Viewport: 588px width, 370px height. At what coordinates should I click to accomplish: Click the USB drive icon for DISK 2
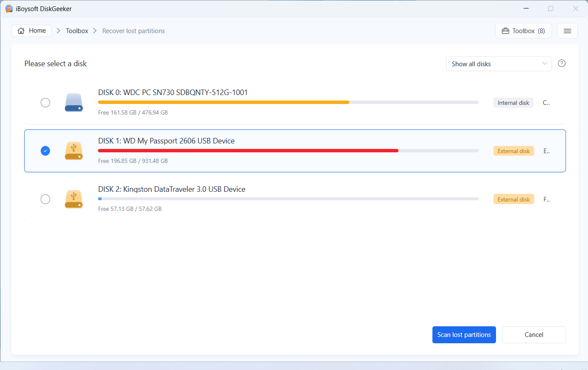pyautogui.click(x=74, y=199)
